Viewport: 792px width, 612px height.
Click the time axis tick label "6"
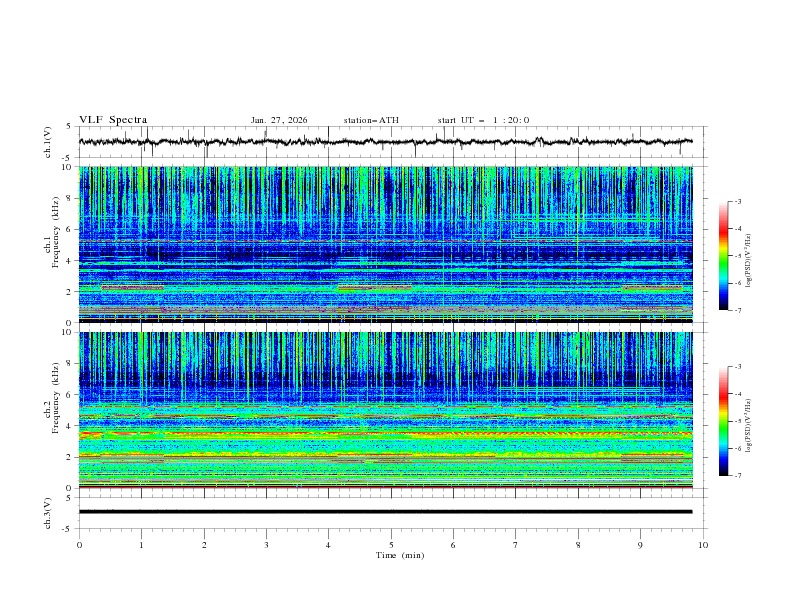click(453, 545)
